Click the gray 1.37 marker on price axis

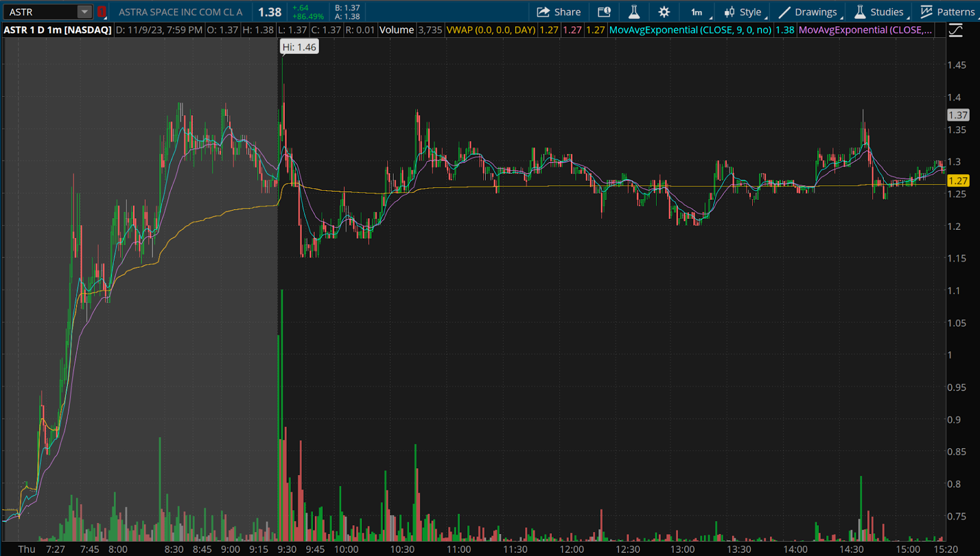[x=958, y=115]
